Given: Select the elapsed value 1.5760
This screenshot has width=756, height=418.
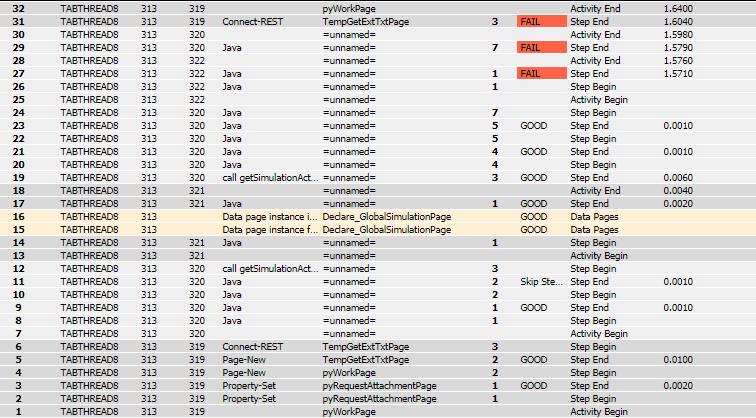Looking at the screenshot, I should point(678,61).
